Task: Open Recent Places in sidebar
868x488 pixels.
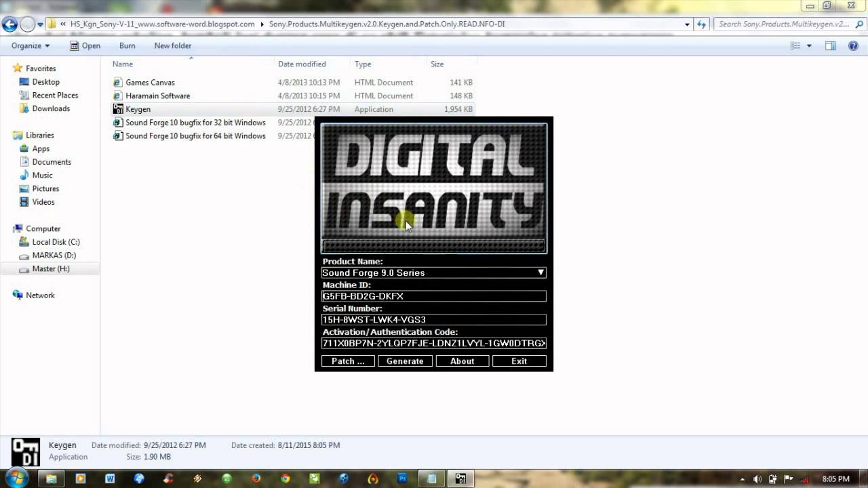Action: [55, 96]
